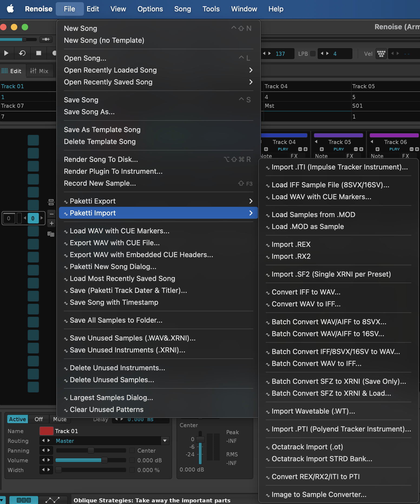Switch to the Mix tab
Viewport: 420px width, 504px height.
click(x=40, y=71)
